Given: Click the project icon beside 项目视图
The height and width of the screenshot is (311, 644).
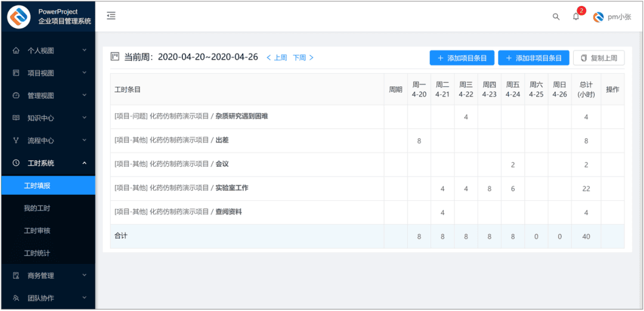Looking at the screenshot, I should pos(16,73).
